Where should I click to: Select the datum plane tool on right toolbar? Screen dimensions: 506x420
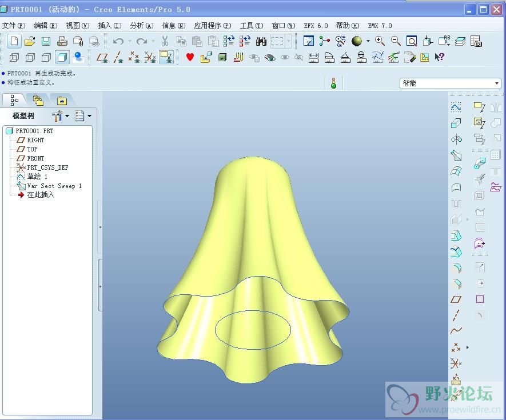click(456, 299)
